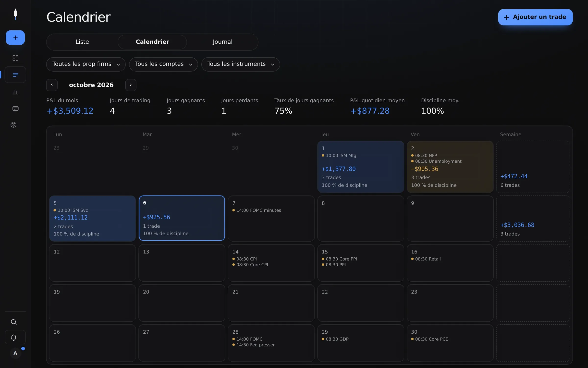
Task: Open October 2 day cell showing −$905.36
Action: click(x=450, y=167)
